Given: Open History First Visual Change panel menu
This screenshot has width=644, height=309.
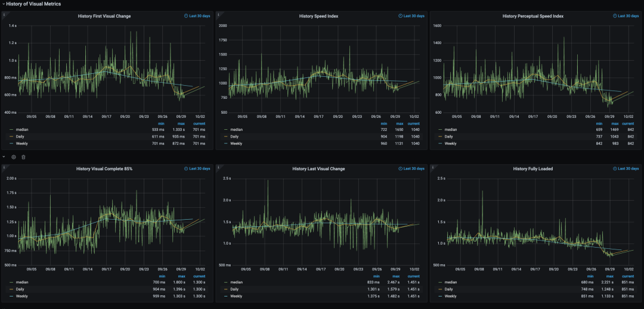Looking at the screenshot, I should 104,16.
